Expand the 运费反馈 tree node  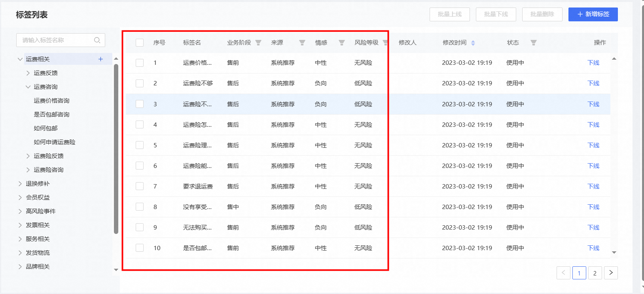click(28, 73)
